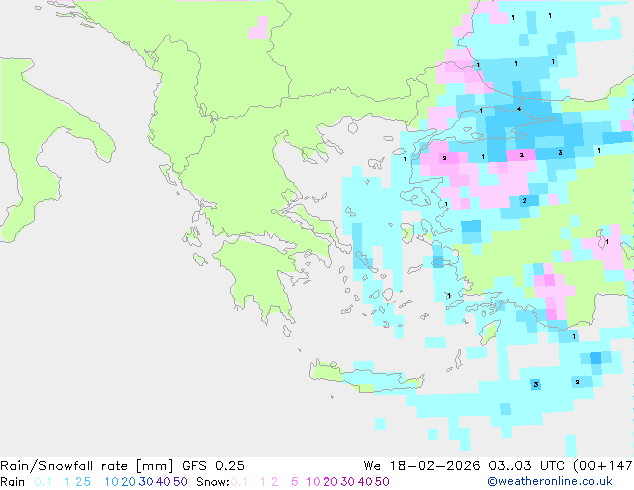The image size is (634, 490).
Task: Click the "(00+147" forecast offset text
Action: (x=603, y=466)
